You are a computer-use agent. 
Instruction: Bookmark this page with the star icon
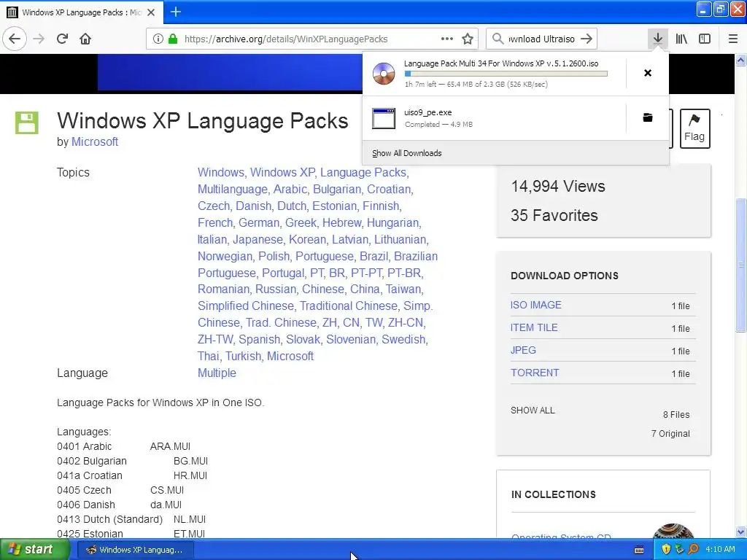[468, 39]
